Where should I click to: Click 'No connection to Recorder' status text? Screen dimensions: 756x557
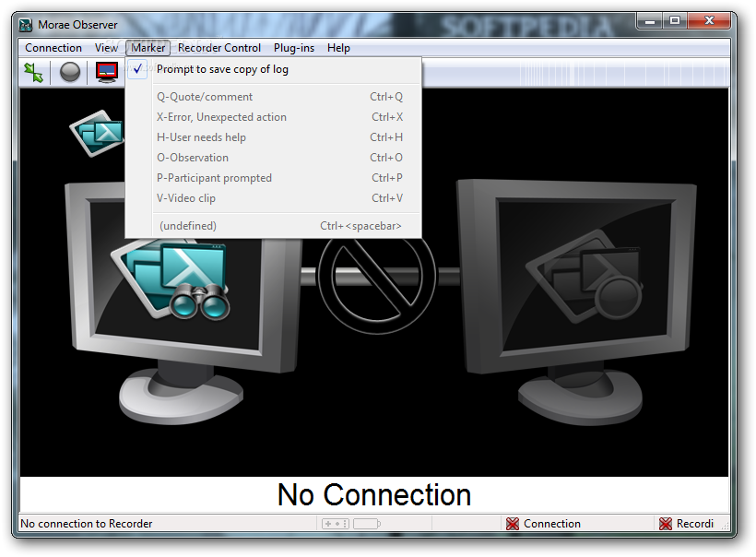point(87,524)
